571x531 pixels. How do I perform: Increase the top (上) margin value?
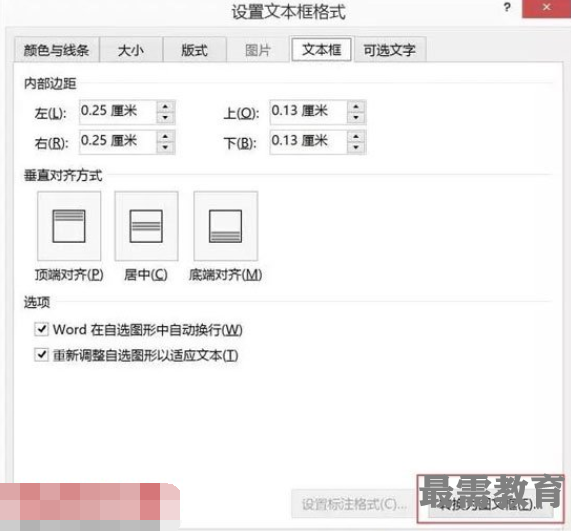click(356, 107)
